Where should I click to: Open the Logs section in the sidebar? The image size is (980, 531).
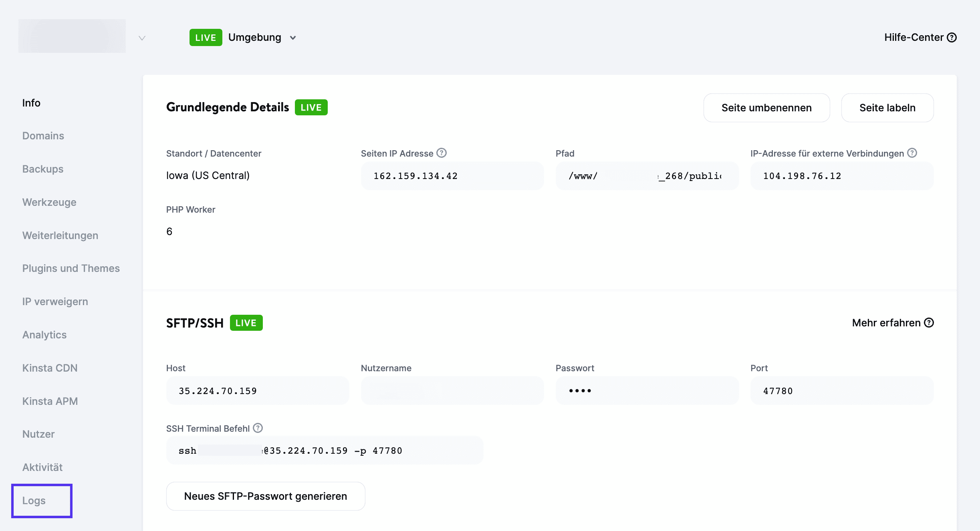click(x=34, y=501)
